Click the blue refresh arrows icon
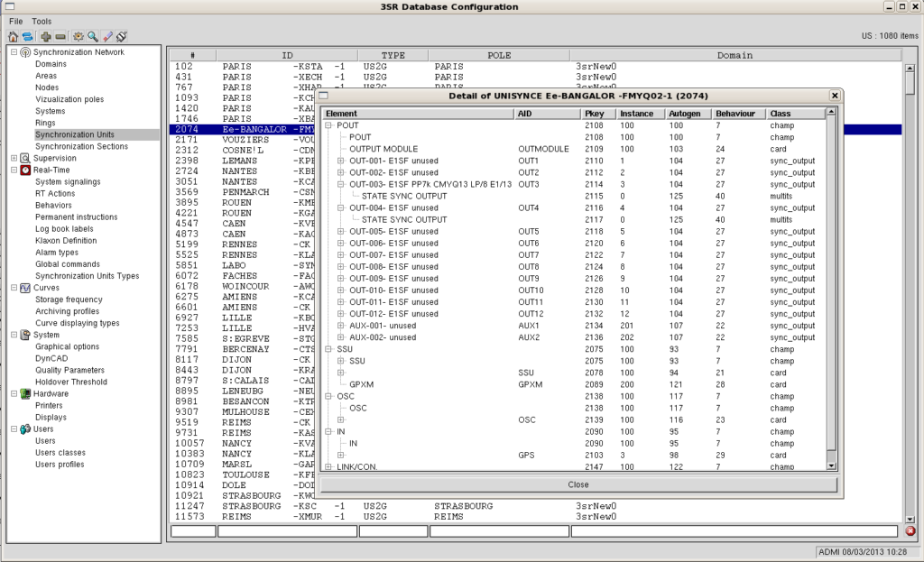This screenshot has height=562, width=924. (27, 36)
